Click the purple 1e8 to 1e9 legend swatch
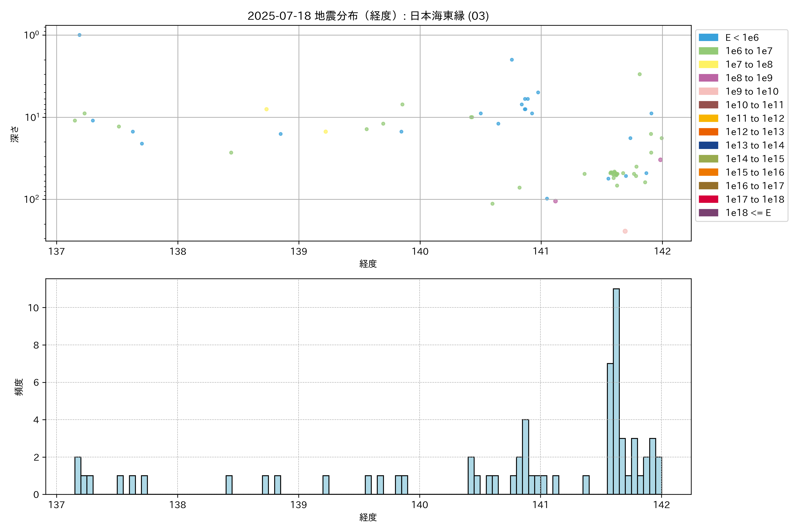This screenshot has width=798, height=532. [708, 78]
